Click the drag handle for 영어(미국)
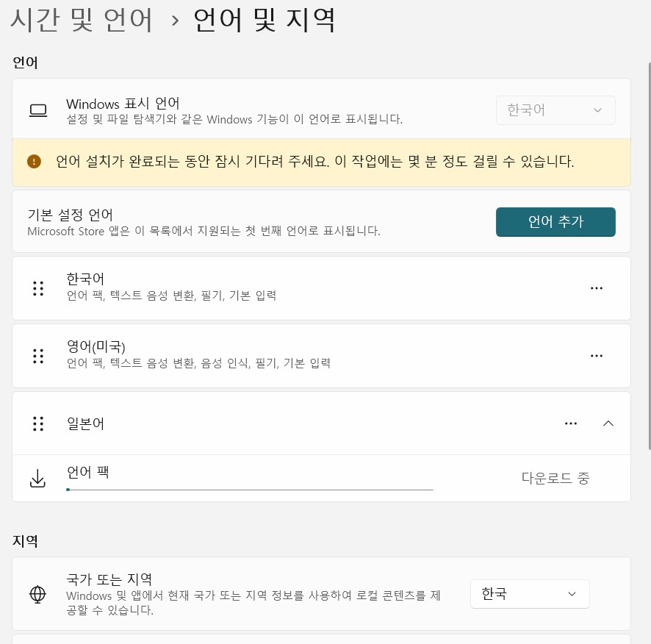Viewport: 651px width, 644px height. pyautogui.click(x=37, y=356)
